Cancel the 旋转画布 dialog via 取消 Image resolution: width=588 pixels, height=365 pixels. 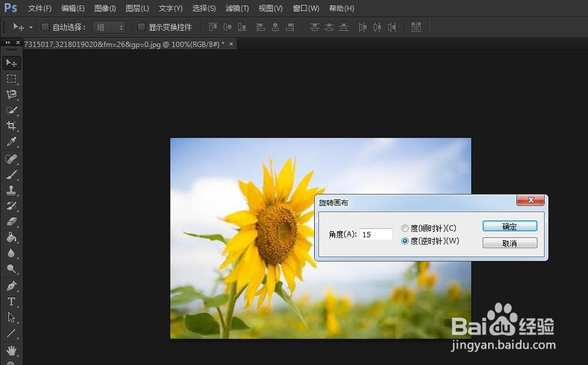[509, 242]
